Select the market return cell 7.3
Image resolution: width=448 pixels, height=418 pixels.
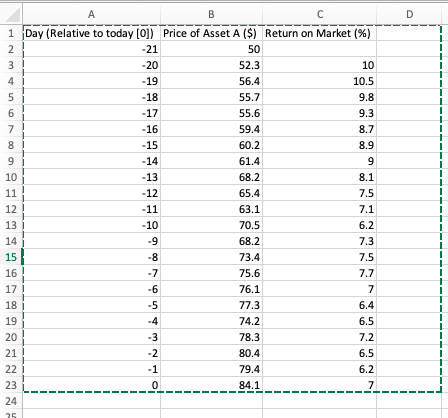(x=320, y=241)
